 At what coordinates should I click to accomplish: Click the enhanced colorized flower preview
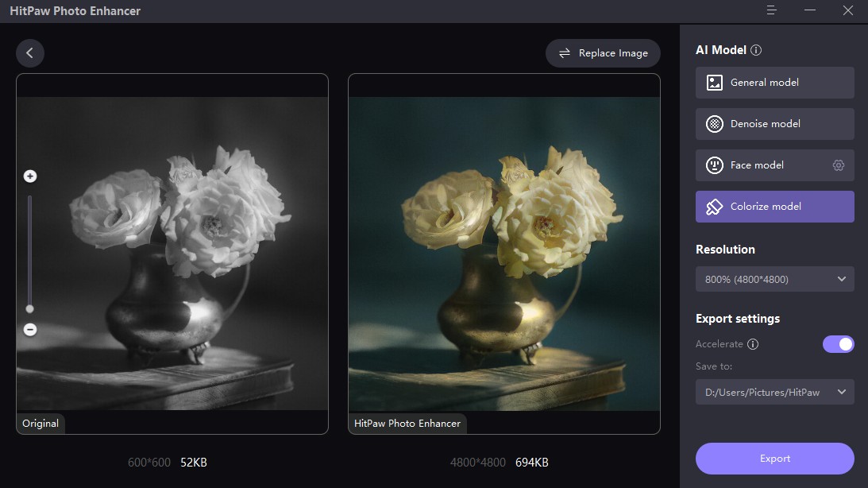(x=503, y=254)
